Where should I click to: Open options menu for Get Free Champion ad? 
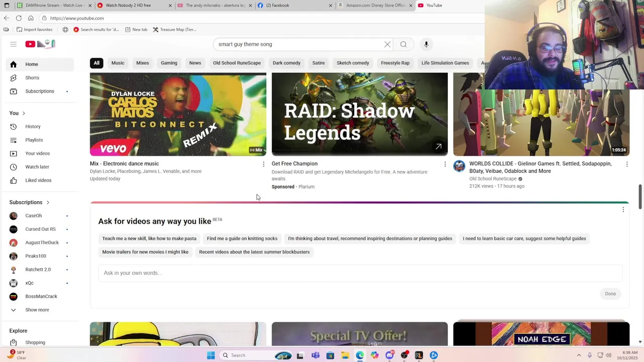tap(445, 164)
